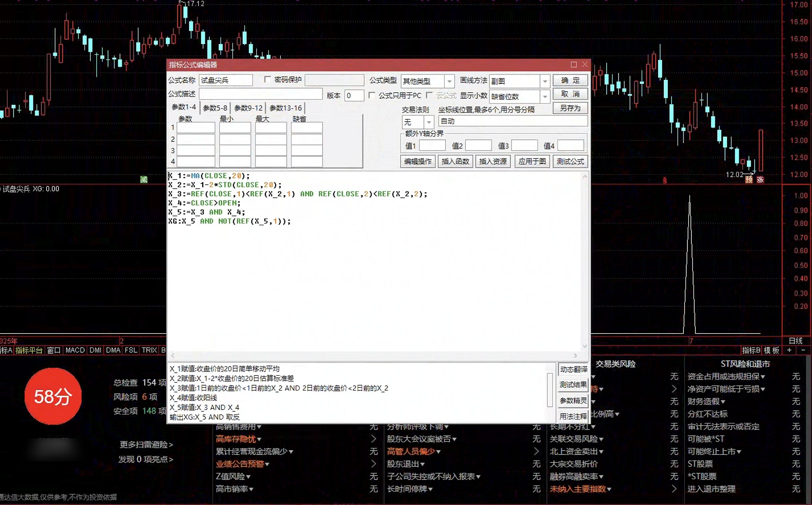
Task: Select the 动态翻译 side tab
Action: point(573,369)
